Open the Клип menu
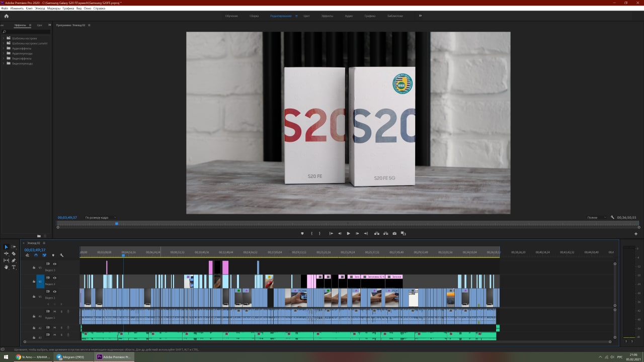644x362 pixels. click(x=29, y=9)
